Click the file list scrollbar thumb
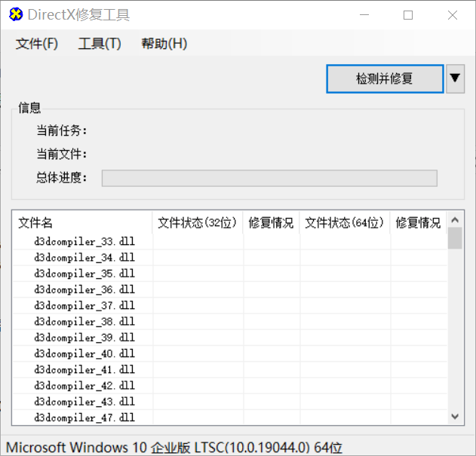476x456 pixels. (x=455, y=238)
